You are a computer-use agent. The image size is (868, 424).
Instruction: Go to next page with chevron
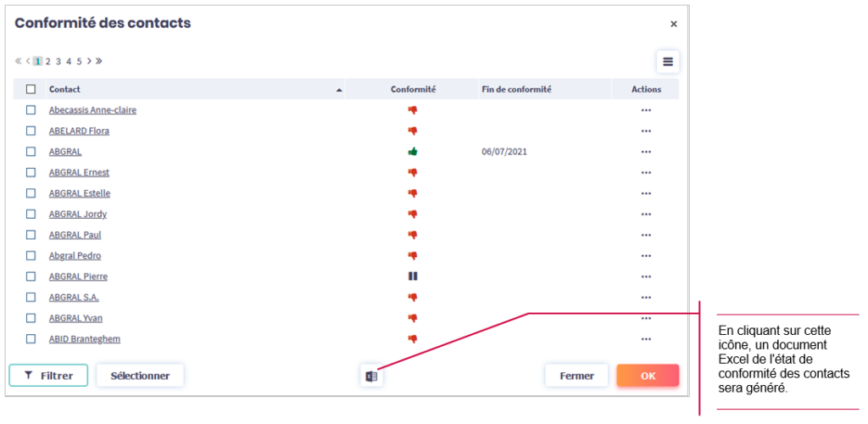89,61
